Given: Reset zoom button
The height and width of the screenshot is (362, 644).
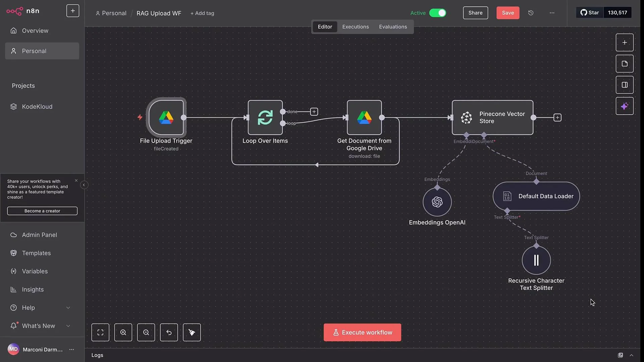Looking at the screenshot, I should [169, 333].
